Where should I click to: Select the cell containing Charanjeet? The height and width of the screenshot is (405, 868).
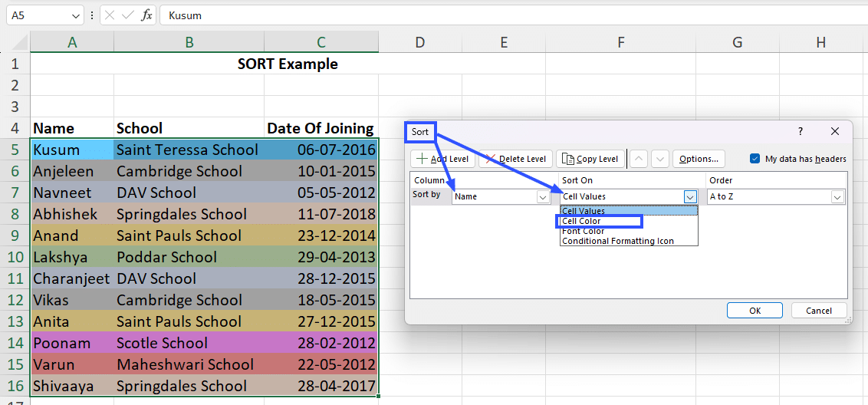tap(72, 278)
